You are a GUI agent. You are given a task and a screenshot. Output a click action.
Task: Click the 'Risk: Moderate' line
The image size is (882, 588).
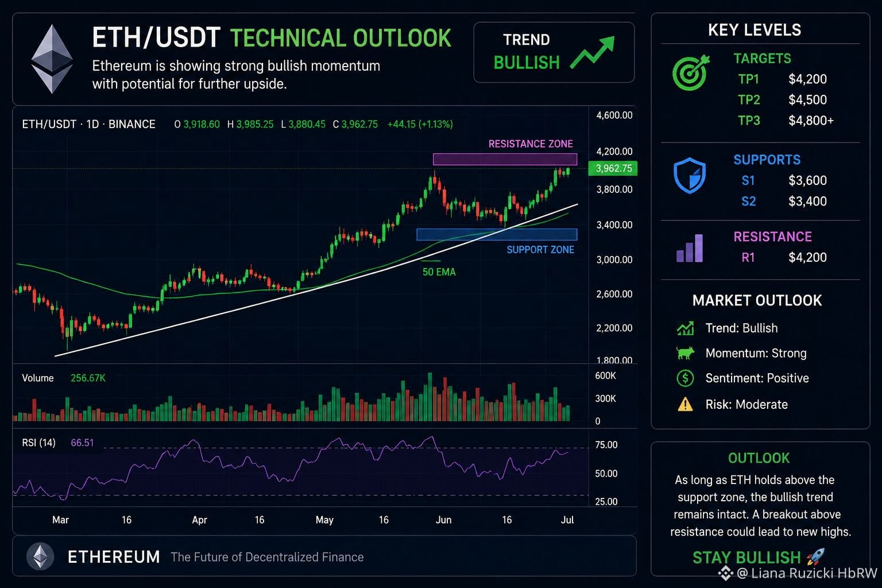click(746, 404)
